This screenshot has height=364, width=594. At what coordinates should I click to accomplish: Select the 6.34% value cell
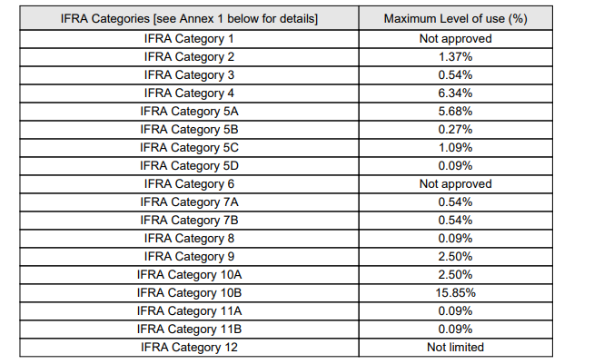point(455,93)
